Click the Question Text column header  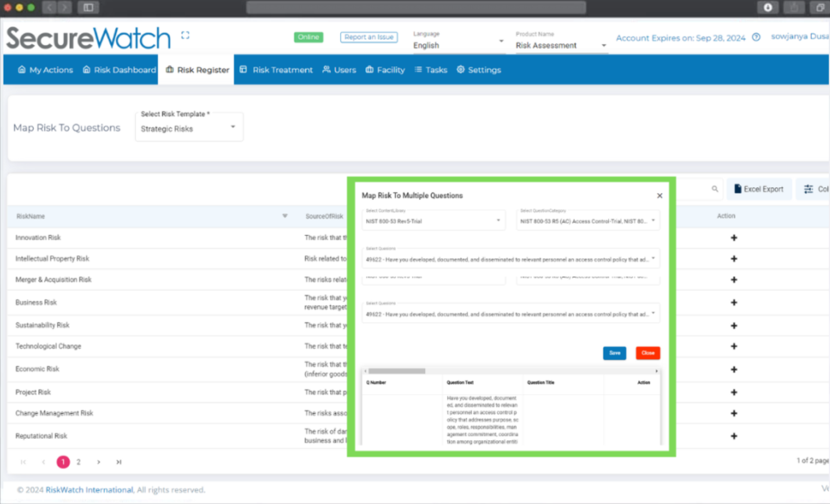460,383
